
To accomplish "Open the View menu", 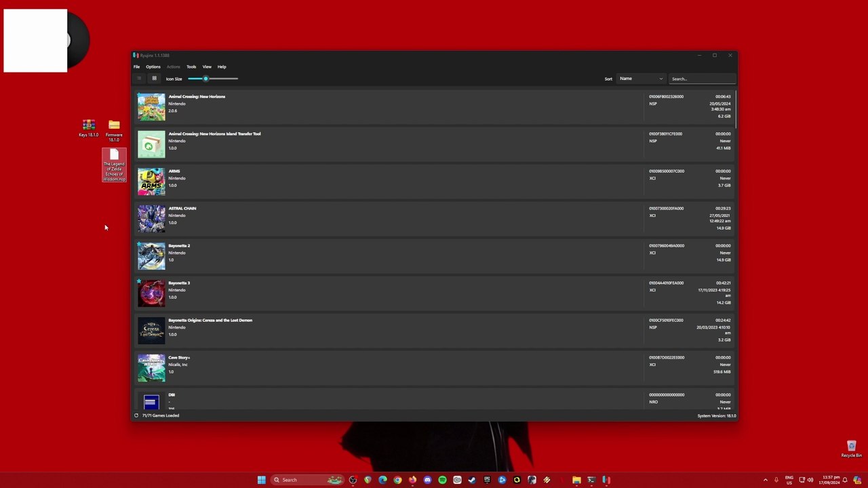I will click(207, 66).
